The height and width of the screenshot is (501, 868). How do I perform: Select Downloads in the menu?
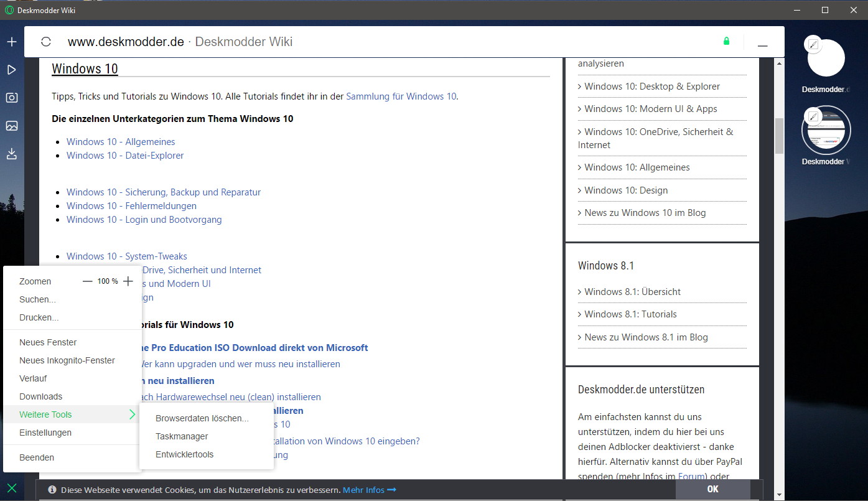point(40,396)
